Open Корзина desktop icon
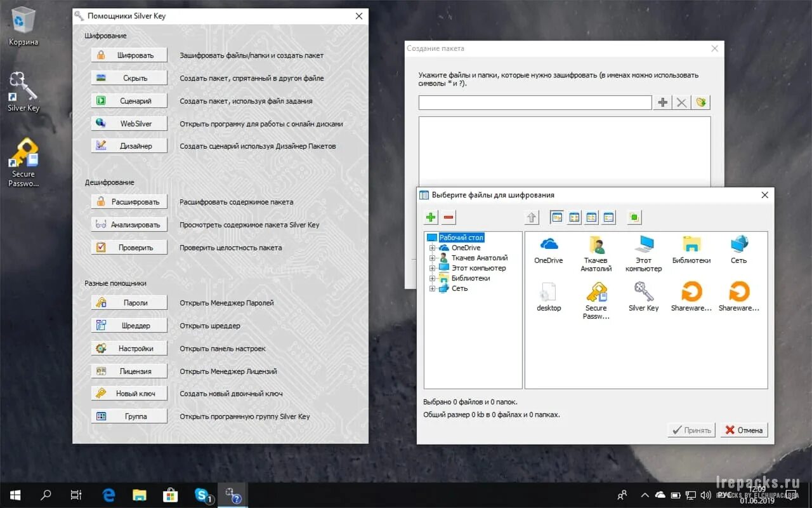Screen dimensions: 812x508 tap(23, 27)
